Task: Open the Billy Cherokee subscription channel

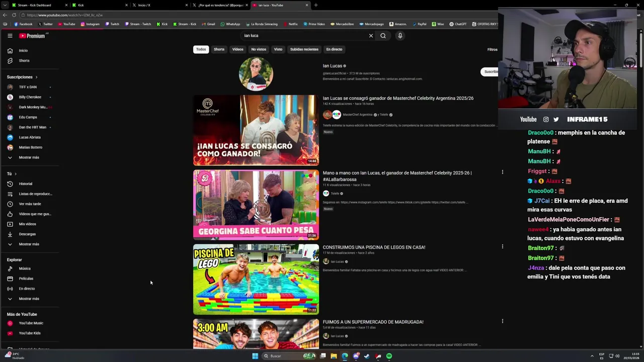Action: point(30,97)
